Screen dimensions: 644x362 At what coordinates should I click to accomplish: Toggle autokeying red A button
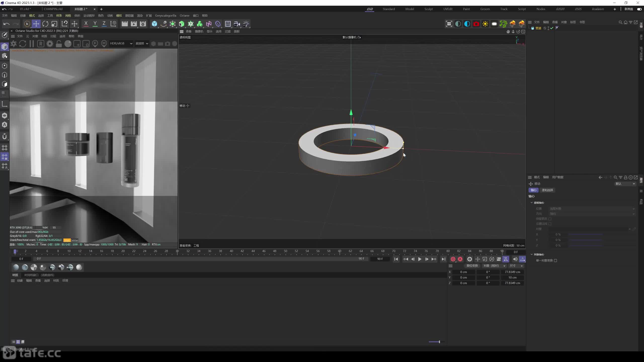460,259
